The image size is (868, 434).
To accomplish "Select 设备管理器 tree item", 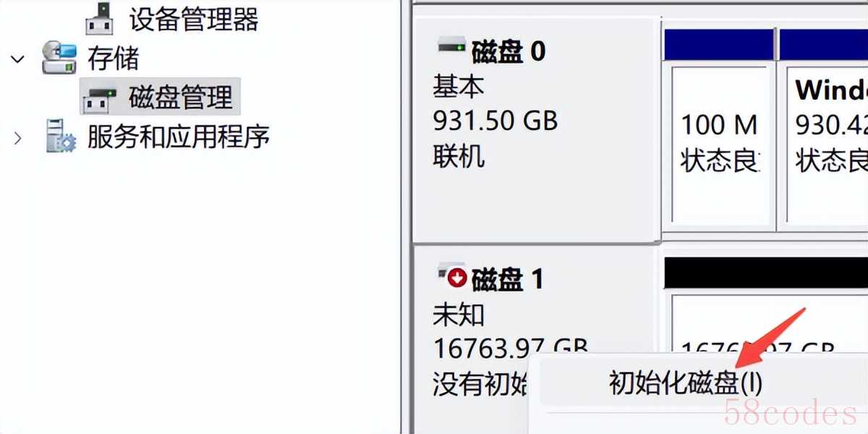I will [194, 19].
